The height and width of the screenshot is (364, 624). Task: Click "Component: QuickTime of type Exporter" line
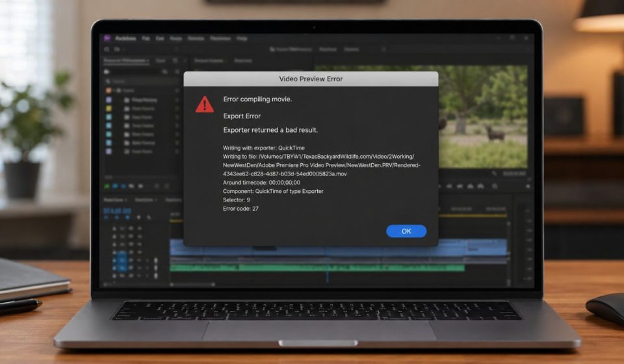[273, 191]
